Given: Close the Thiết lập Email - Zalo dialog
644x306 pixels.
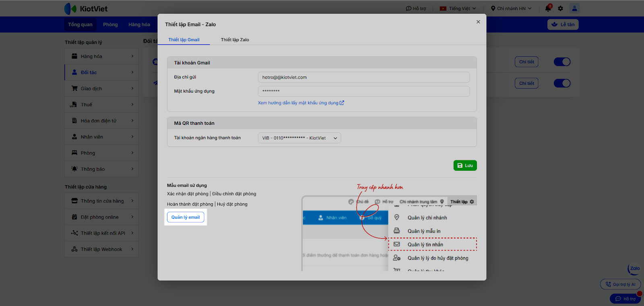Looking at the screenshot, I should click(x=478, y=22).
